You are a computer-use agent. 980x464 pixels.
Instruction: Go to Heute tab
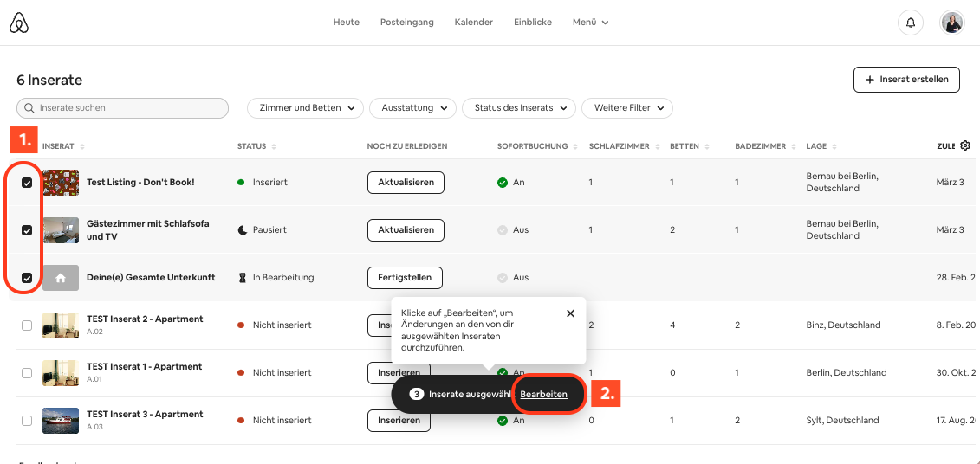tap(347, 22)
